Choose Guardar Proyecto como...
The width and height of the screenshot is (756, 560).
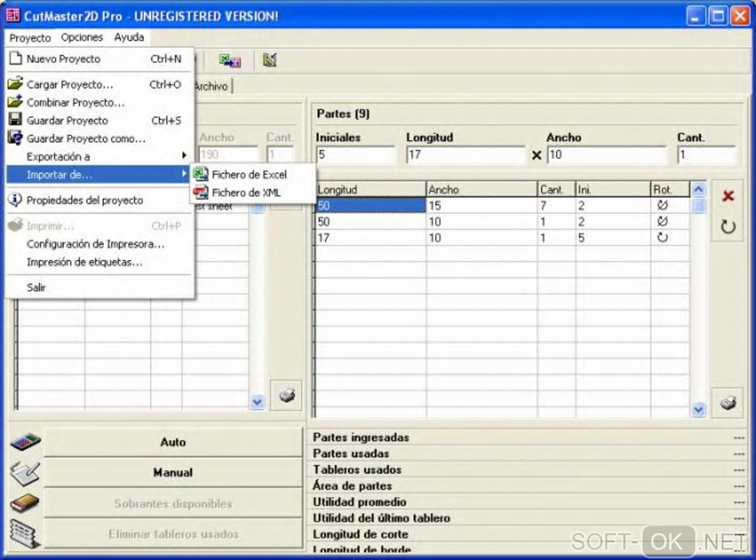pyautogui.click(x=99, y=139)
